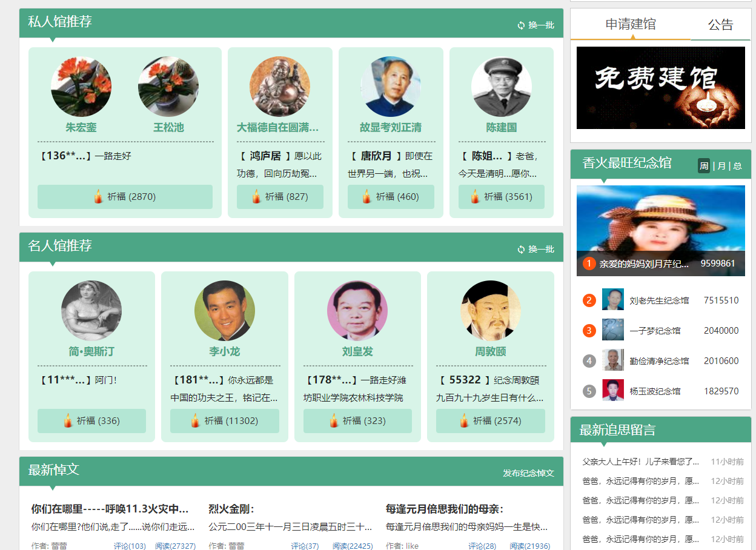Switch ranking to 总 (total)
Screen dimensions: 756x550
[737, 166]
